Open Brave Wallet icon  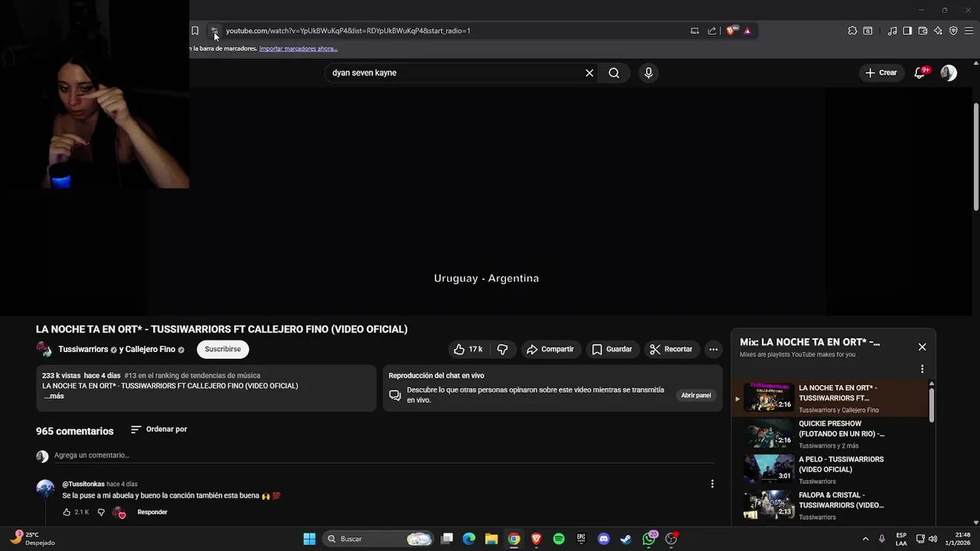923,31
